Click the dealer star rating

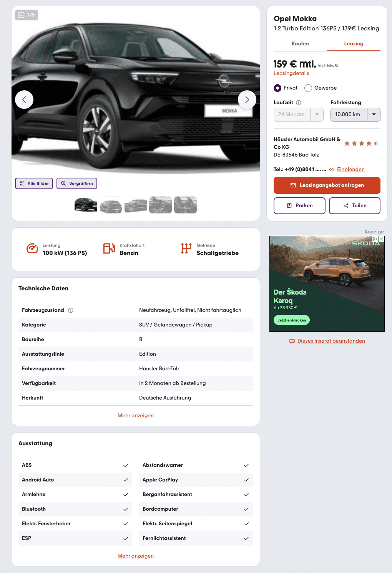[x=361, y=143]
